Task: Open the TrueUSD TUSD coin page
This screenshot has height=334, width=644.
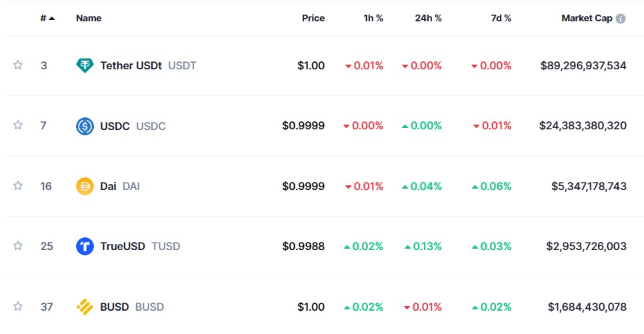Action: coord(140,246)
